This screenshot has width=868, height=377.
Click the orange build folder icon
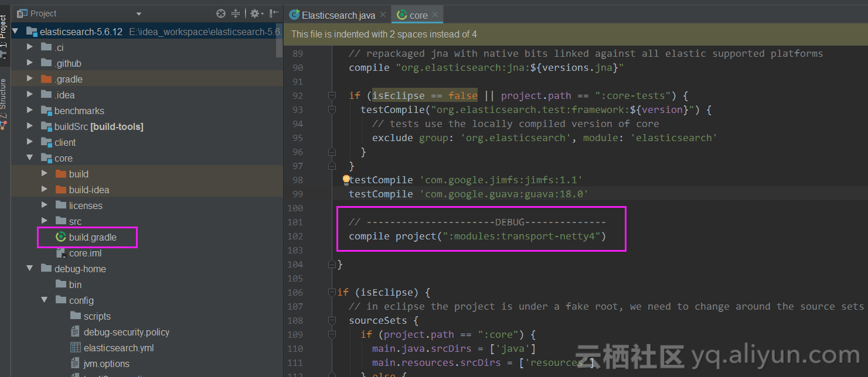point(60,174)
